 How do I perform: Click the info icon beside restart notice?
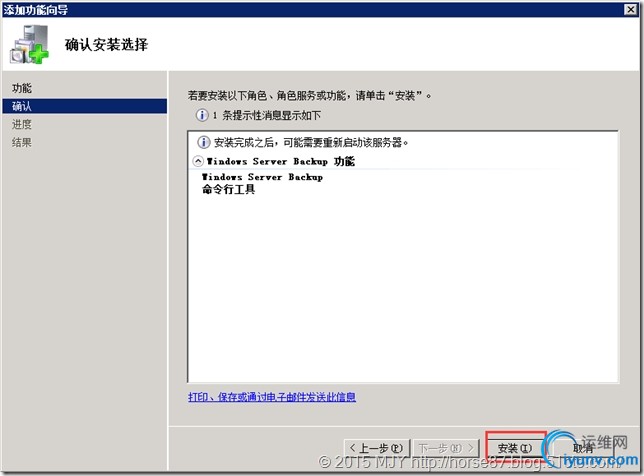(x=204, y=142)
